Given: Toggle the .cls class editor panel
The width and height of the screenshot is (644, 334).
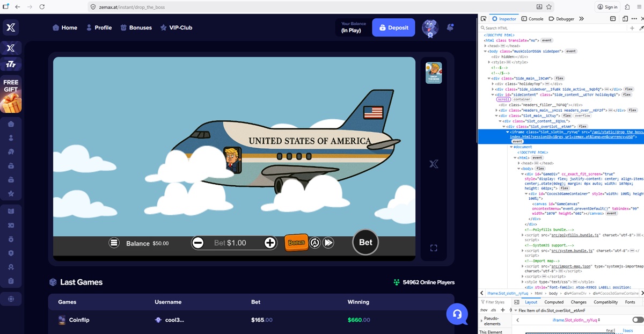Looking at the screenshot, I should tap(493, 310).
